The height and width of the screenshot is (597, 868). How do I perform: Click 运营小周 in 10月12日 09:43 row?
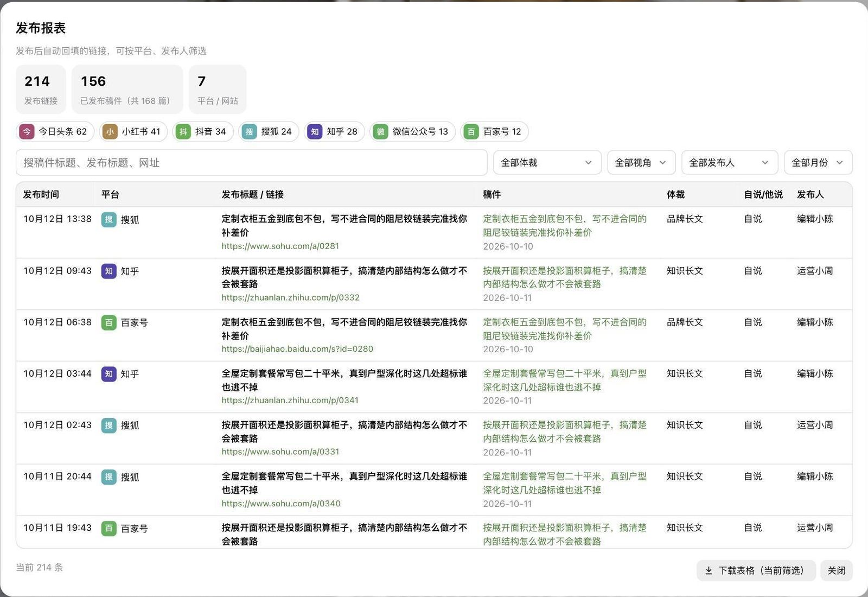815,271
